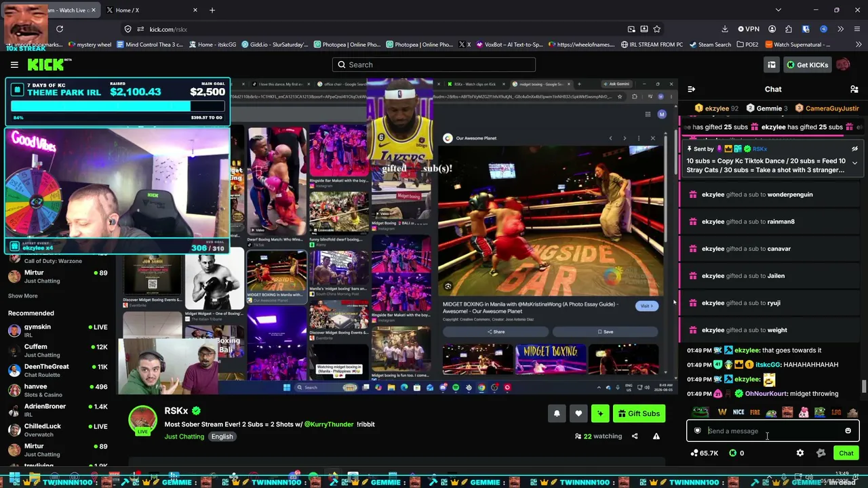Image resolution: width=868 pixels, height=488 pixels.
Task: Click the green sparkle subscribe button
Action: (600, 413)
